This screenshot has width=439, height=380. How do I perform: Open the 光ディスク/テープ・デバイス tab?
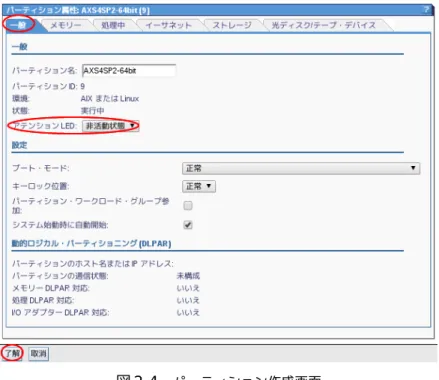click(324, 25)
